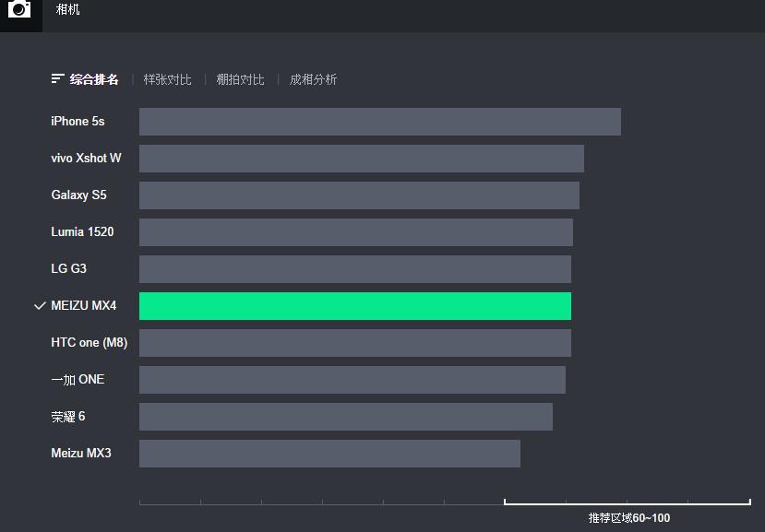Viewport: 765px width, 532px height.
Task: Select the Lumia 1520 label
Action: click(x=82, y=231)
